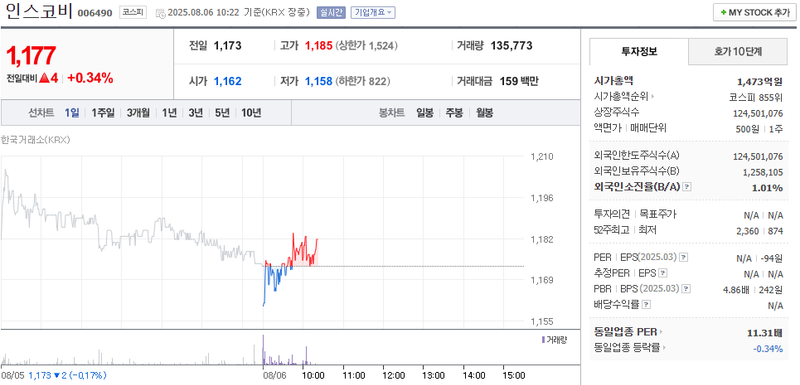This screenshot has height=385, width=800.
Task: Select the 일봉 candlestick chart option
Action: (424, 113)
